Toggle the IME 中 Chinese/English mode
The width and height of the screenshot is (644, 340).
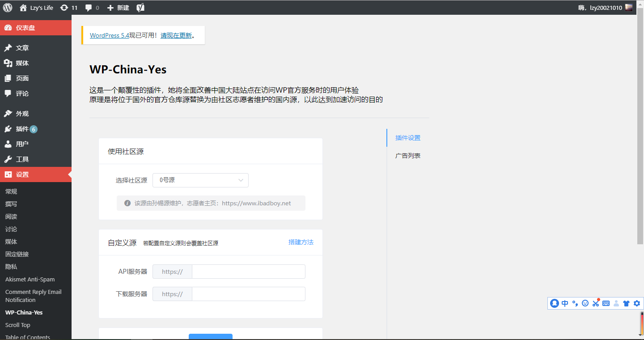pos(565,303)
